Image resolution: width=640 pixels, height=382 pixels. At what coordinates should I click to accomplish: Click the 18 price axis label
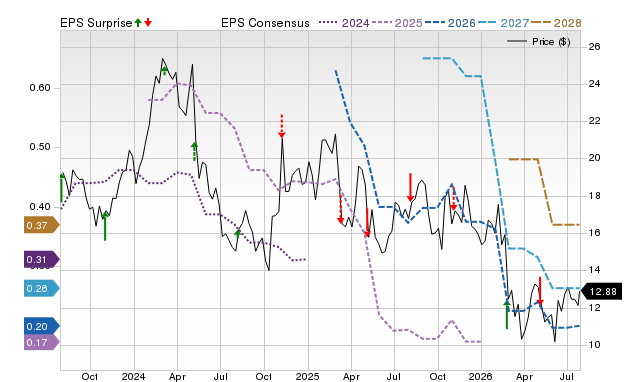(x=595, y=195)
